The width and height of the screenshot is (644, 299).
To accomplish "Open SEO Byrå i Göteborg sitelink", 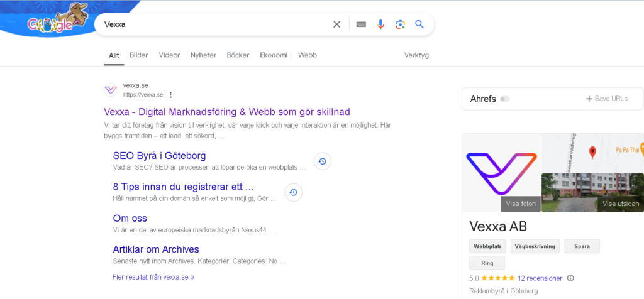I will coord(159,155).
